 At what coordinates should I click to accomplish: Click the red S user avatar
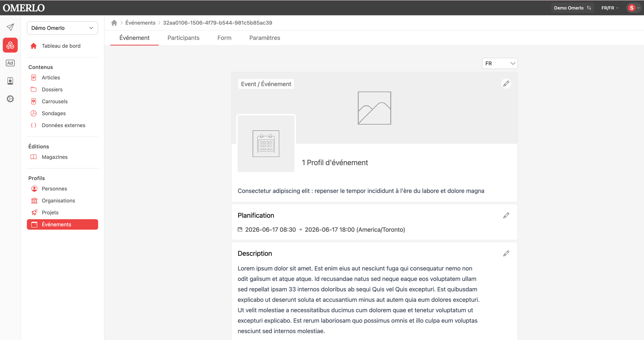(631, 8)
